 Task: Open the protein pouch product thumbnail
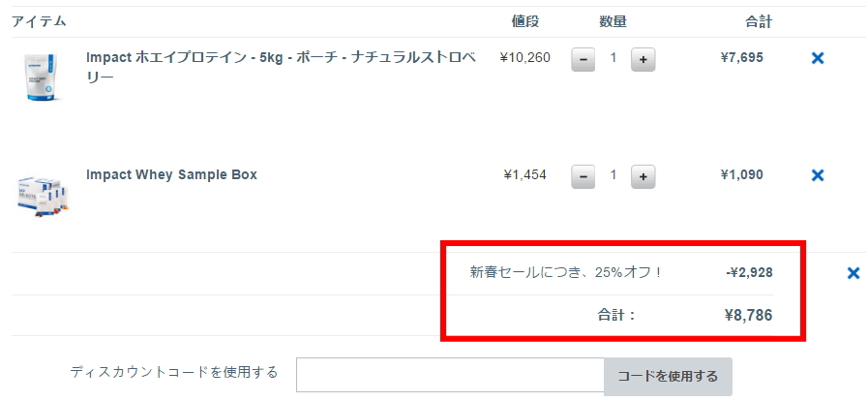pos(42,77)
